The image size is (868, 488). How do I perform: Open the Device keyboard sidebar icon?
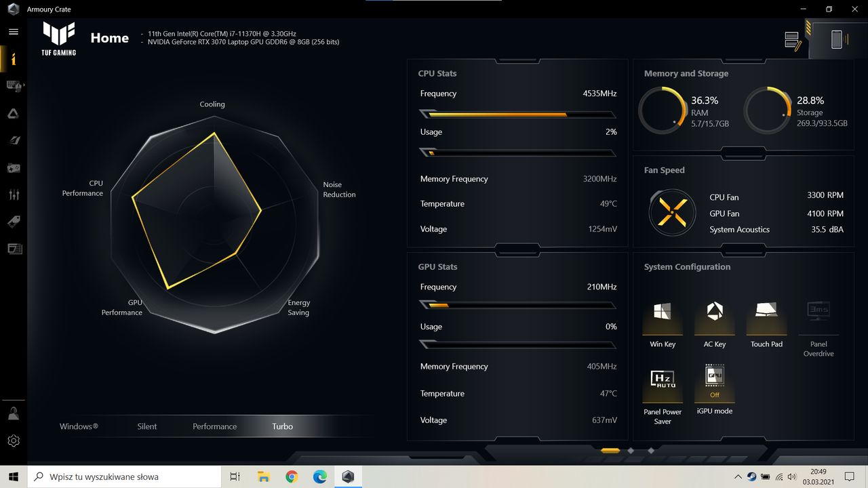click(x=14, y=85)
